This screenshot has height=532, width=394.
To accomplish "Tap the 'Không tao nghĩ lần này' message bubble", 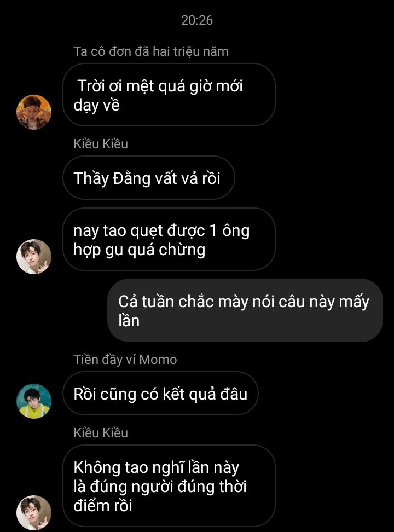I will (169, 486).
